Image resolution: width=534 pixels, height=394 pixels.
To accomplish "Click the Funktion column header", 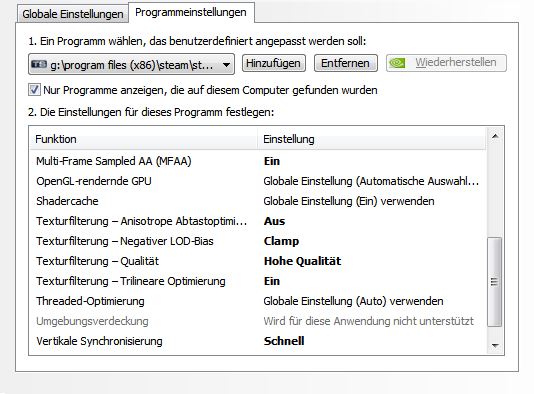I will [144, 139].
